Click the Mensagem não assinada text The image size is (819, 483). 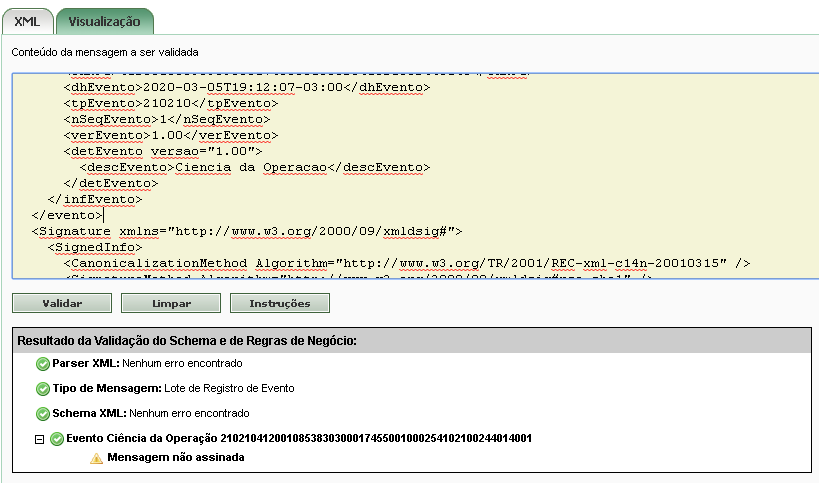pyautogui.click(x=176, y=457)
